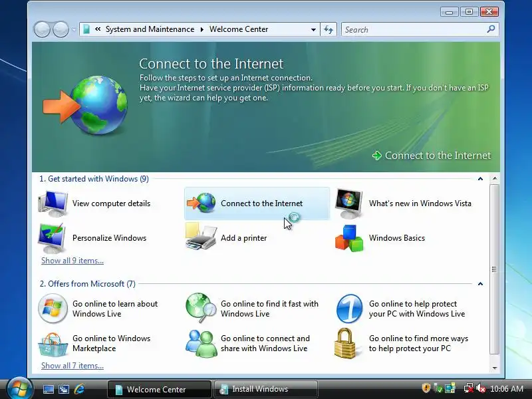This screenshot has height=399, width=532.
Task: Click the vertical scrollbar thumb
Action: click(495, 269)
